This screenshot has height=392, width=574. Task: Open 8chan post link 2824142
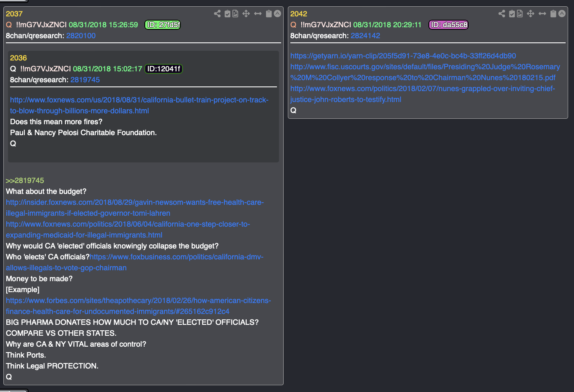click(x=365, y=36)
